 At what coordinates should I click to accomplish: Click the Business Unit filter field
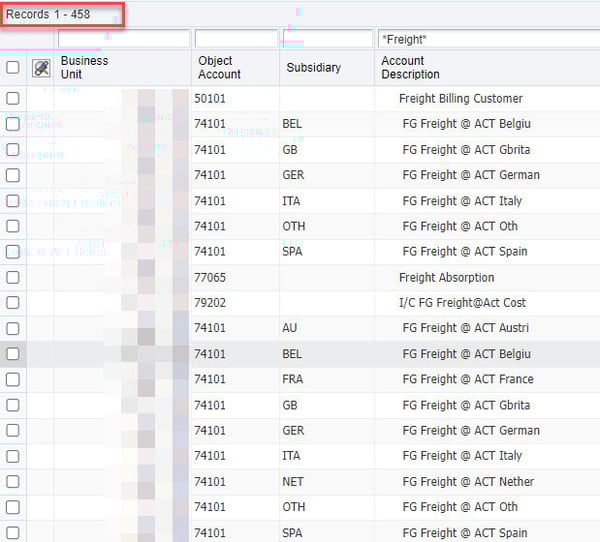tap(124, 39)
